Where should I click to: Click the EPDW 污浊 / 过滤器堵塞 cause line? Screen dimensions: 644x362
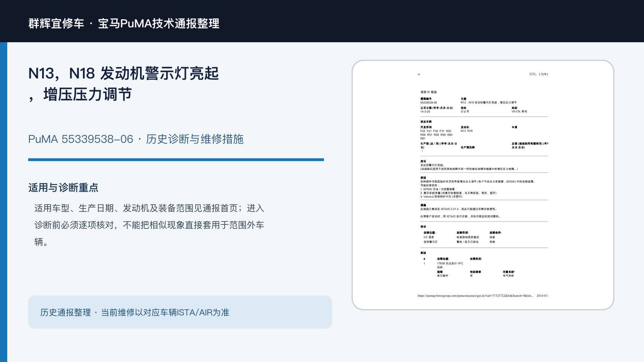tap(438, 189)
